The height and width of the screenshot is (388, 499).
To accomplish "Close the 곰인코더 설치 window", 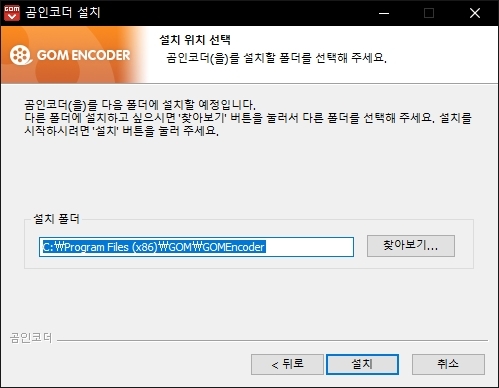I will tap(475, 13).
